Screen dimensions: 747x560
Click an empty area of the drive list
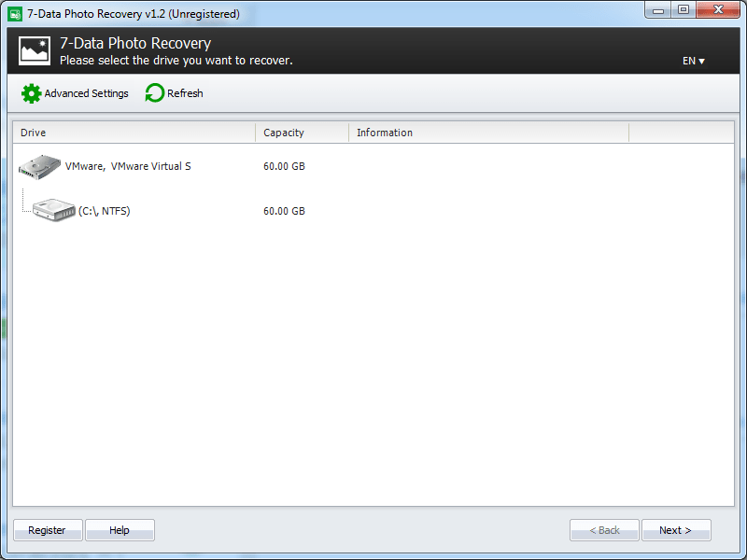[x=373, y=373]
